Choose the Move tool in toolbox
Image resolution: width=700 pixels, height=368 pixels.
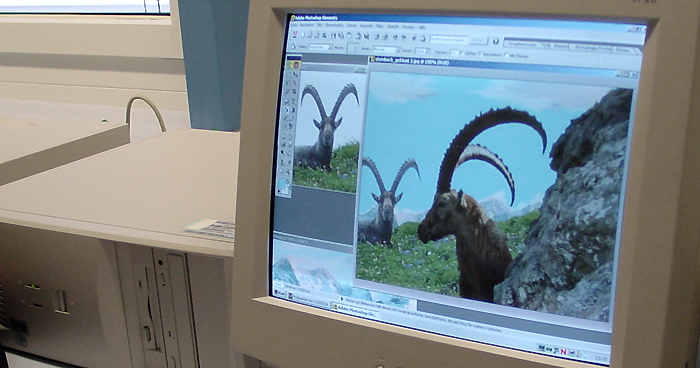[x=295, y=74]
